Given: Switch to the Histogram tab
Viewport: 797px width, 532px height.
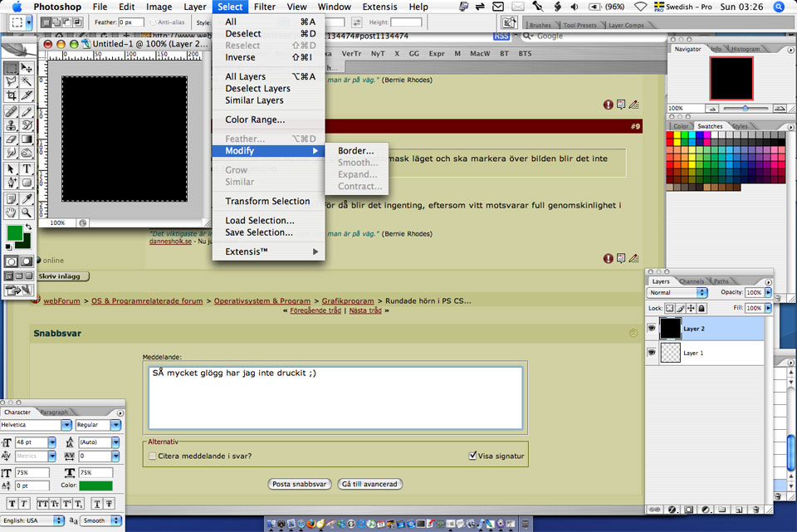Looking at the screenshot, I should [x=746, y=49].
